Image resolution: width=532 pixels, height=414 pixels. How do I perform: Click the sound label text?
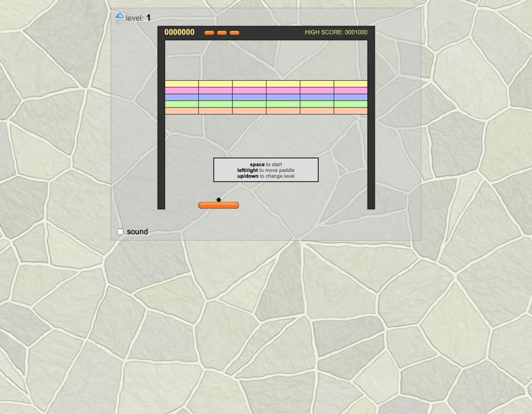coord(137,232)
